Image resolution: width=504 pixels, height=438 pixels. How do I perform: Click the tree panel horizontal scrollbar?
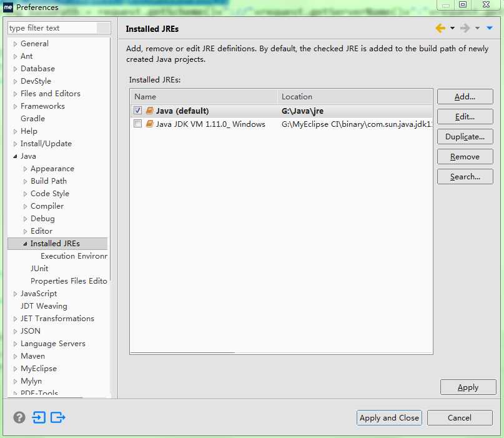pos(45,398)
